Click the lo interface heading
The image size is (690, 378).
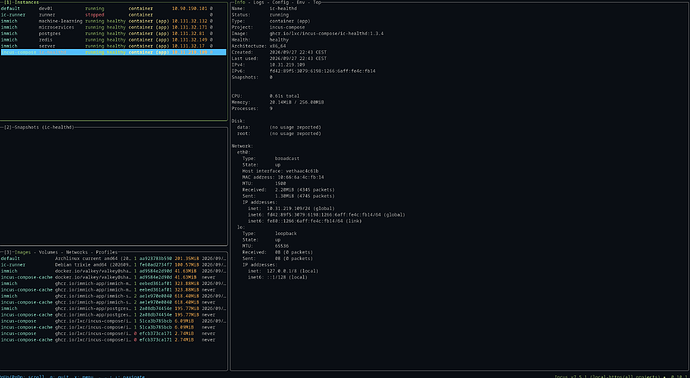pos(241,227)
